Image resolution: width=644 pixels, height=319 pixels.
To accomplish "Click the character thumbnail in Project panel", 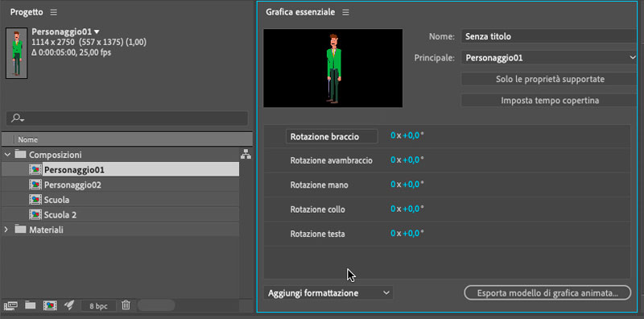I will point(16,53).
